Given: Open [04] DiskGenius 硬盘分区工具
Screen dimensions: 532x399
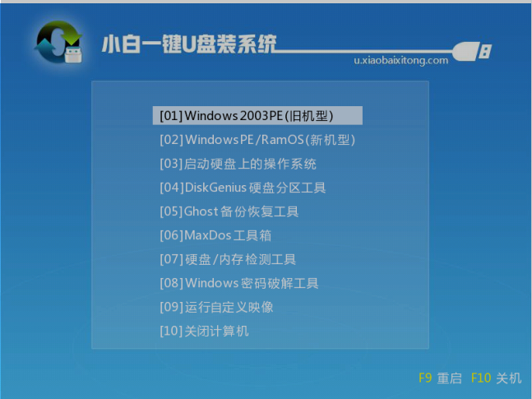Looking at the screenshot, I should coord(243,188).
